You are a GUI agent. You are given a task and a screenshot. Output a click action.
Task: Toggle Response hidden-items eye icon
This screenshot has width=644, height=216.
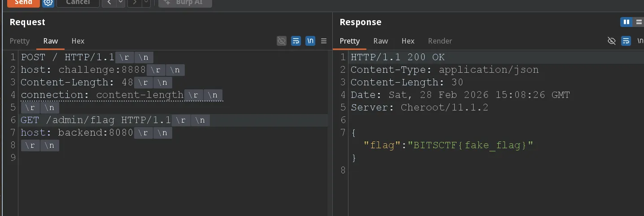[x=612, y=41]
